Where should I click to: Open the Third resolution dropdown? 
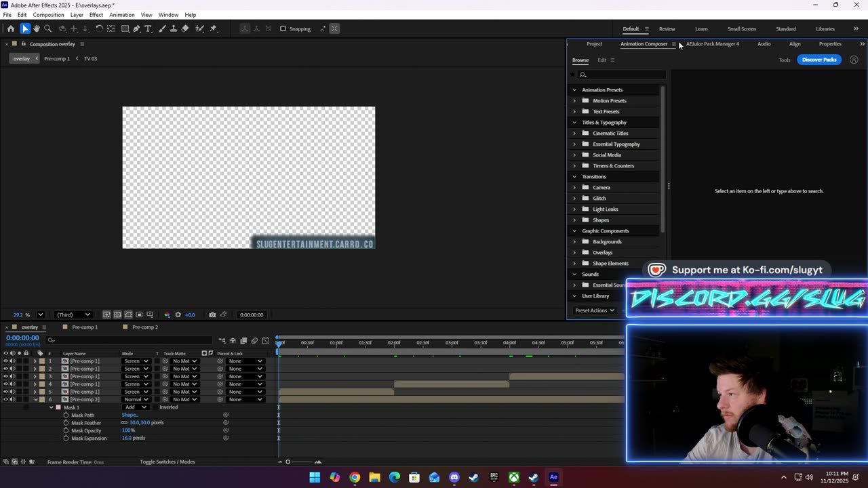point(73,314)
